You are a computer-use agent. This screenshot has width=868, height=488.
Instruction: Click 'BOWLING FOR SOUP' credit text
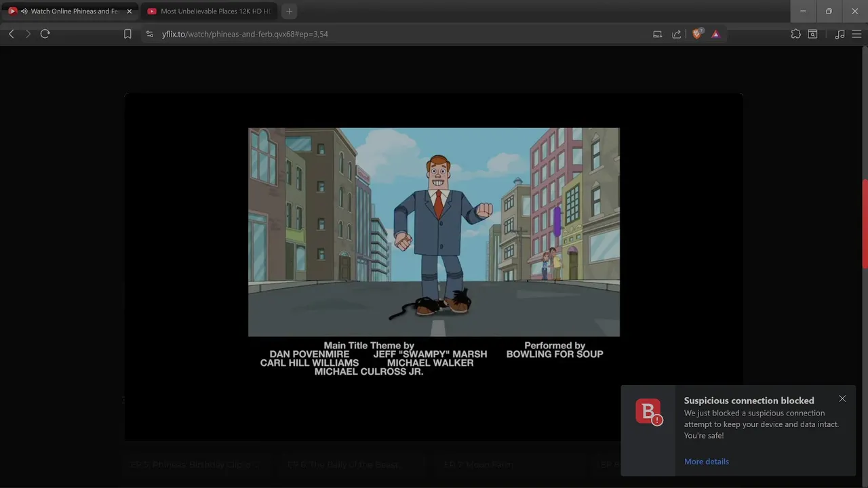555,354
